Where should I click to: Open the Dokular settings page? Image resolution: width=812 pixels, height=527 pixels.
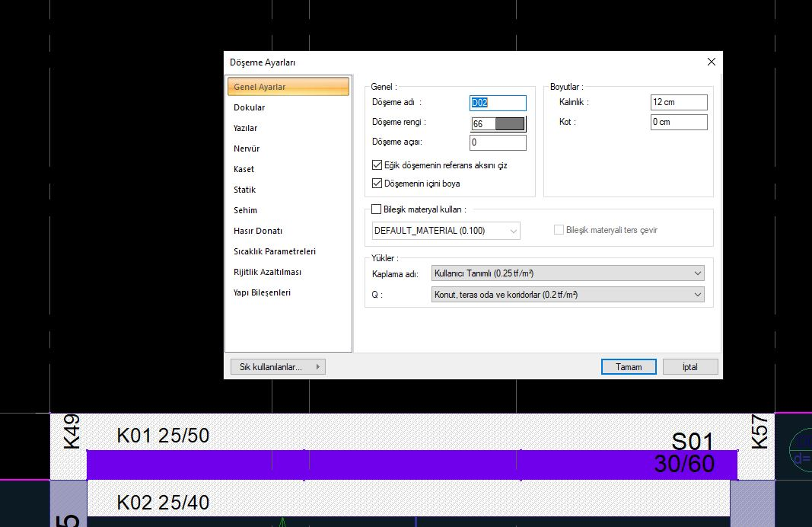(249, 107)
